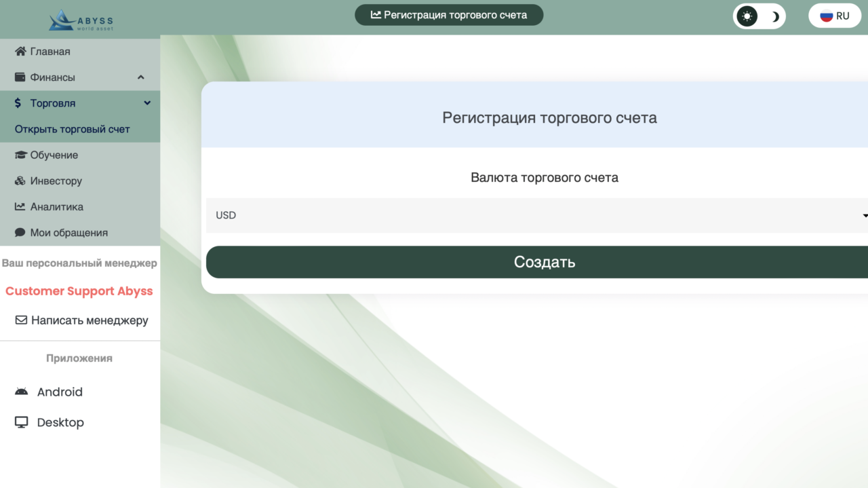Click the Создать button
Screen dimensions: 868x488
pos(537,262)
